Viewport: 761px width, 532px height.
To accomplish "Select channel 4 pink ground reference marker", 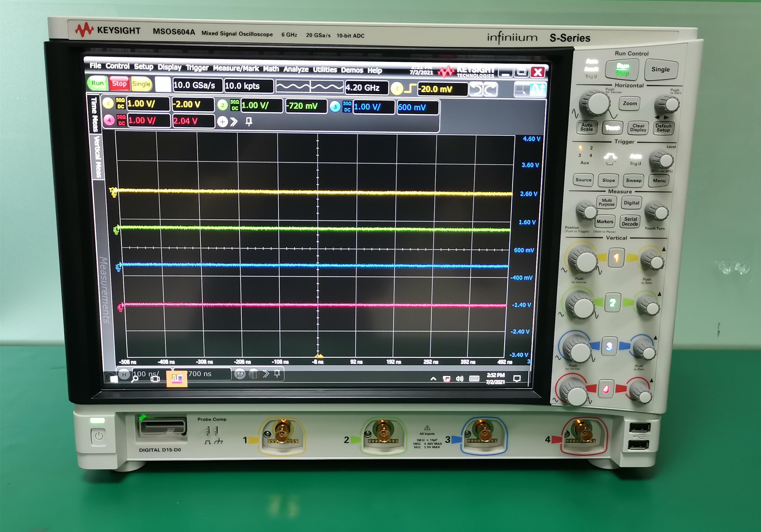I will pyautogui.click(x=121, y=307).
